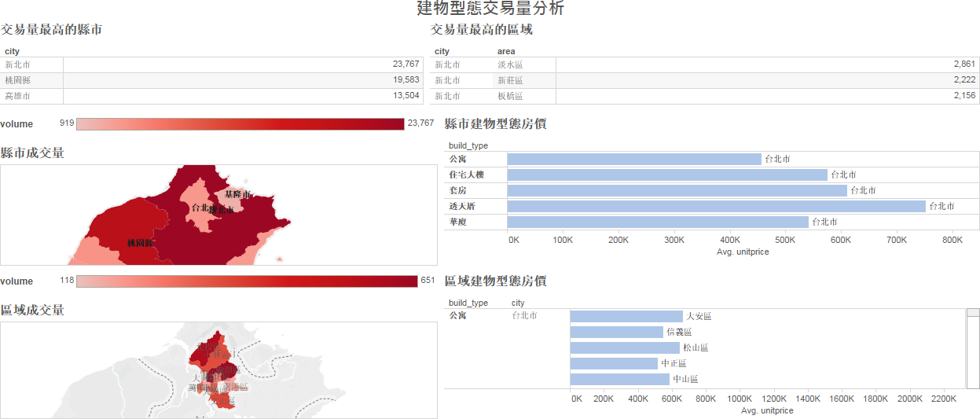Select the 公寓 label in city price chart

pos(457,159)
